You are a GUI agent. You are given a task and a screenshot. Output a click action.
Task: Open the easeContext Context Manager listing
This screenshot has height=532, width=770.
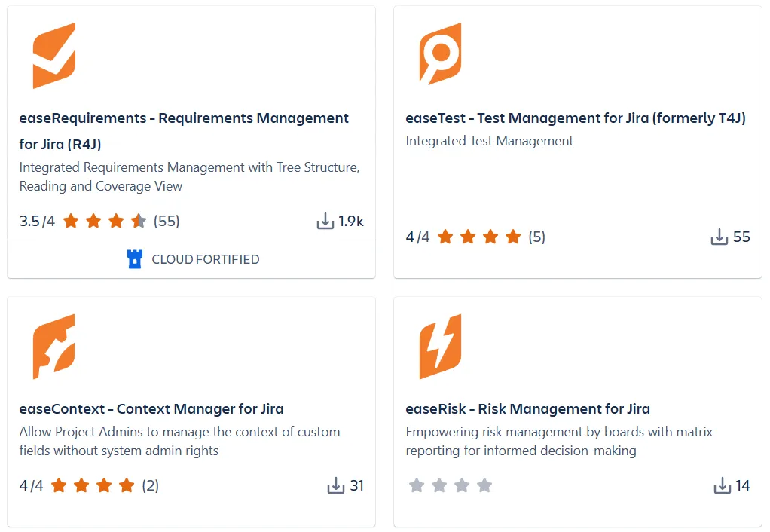click(151, 409)
